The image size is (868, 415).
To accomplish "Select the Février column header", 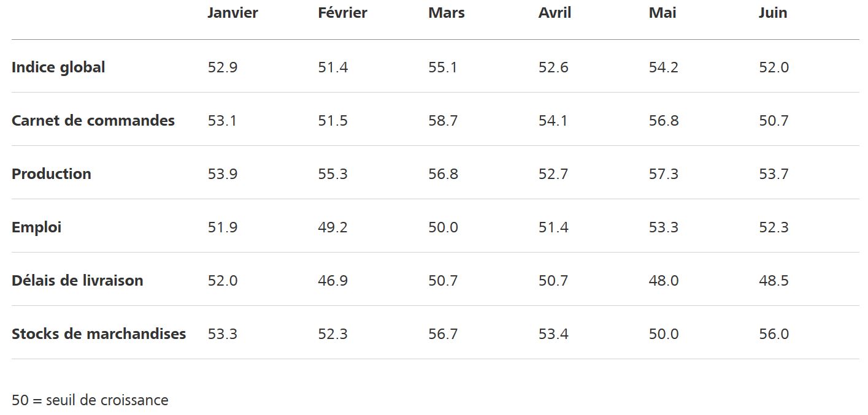I will (342, 13).
